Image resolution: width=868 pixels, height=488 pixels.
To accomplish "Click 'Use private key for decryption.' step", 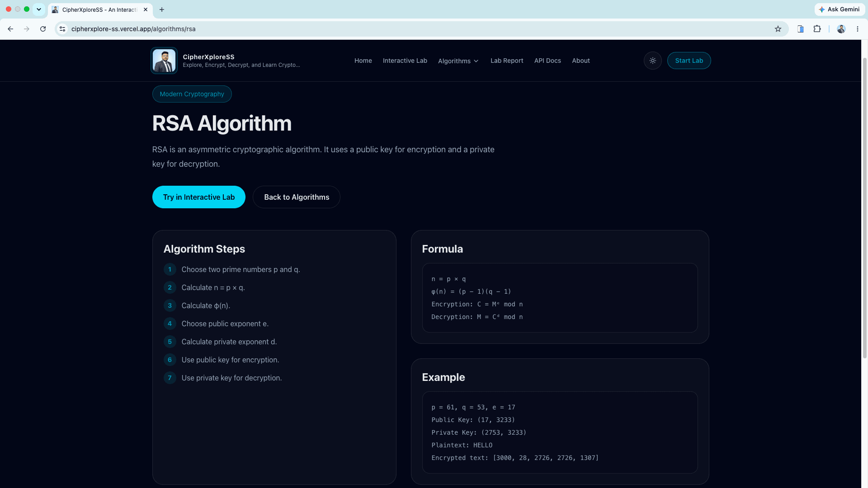I will click(232, 378).
